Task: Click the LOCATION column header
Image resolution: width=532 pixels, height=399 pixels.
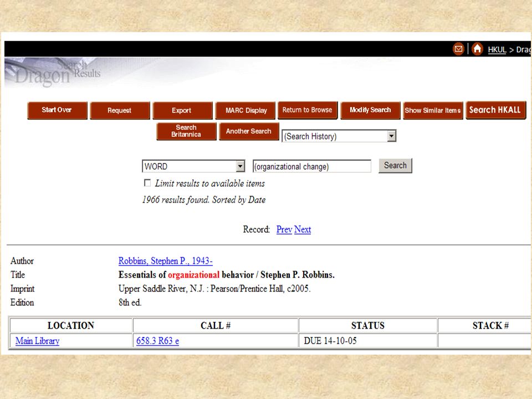Action: pos(71,325)
